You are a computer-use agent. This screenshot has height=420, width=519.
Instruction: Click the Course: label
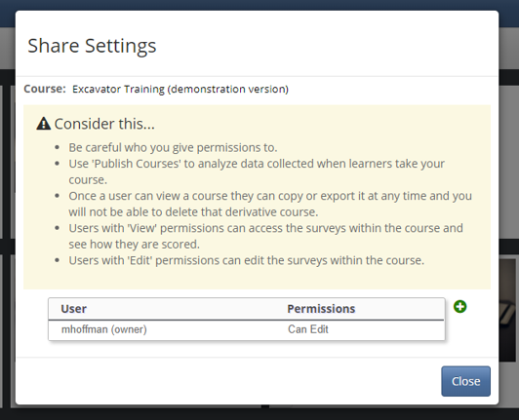click(x=45, y=89)
